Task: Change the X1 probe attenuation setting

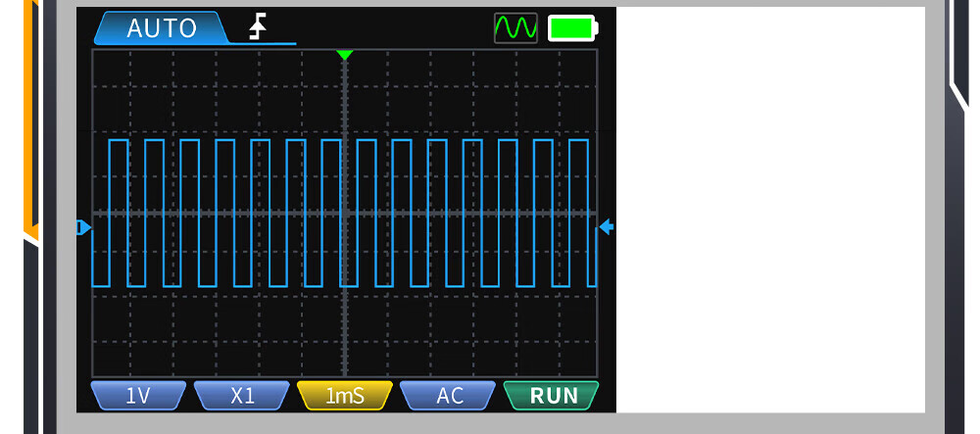Action: 242,395
